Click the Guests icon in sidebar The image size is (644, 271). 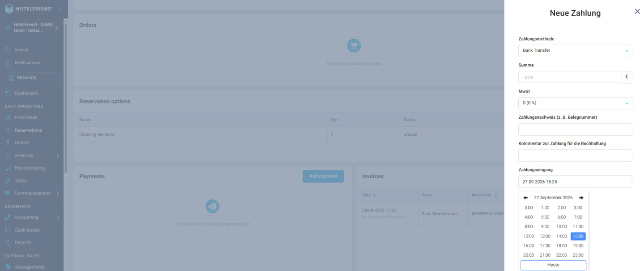click(x=8, y=143)
